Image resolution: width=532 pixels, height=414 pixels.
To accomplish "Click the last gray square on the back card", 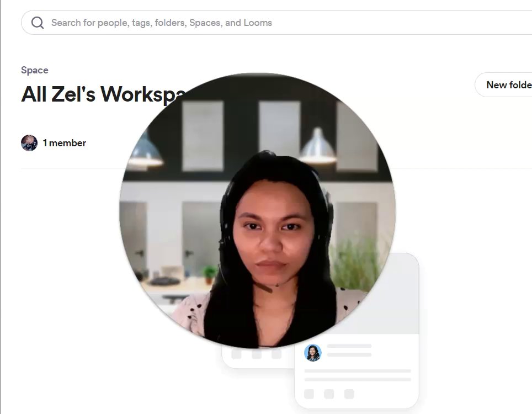I will 276,354.
